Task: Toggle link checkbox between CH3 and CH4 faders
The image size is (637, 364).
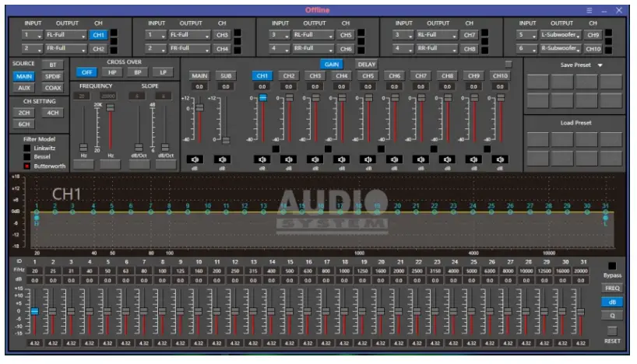Action: pyautogui.click(x=329, y=149)
